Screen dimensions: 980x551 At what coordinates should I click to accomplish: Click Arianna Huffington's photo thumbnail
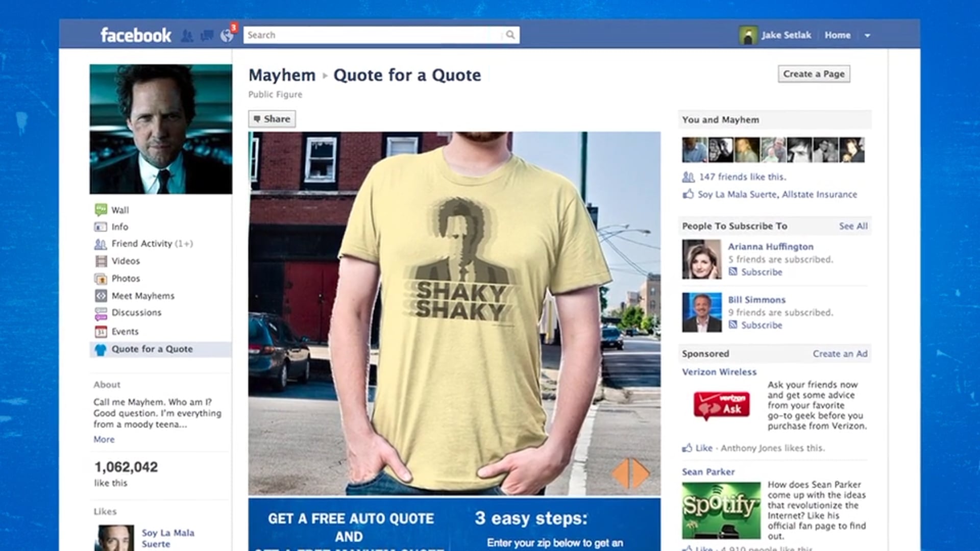(702, 259)
